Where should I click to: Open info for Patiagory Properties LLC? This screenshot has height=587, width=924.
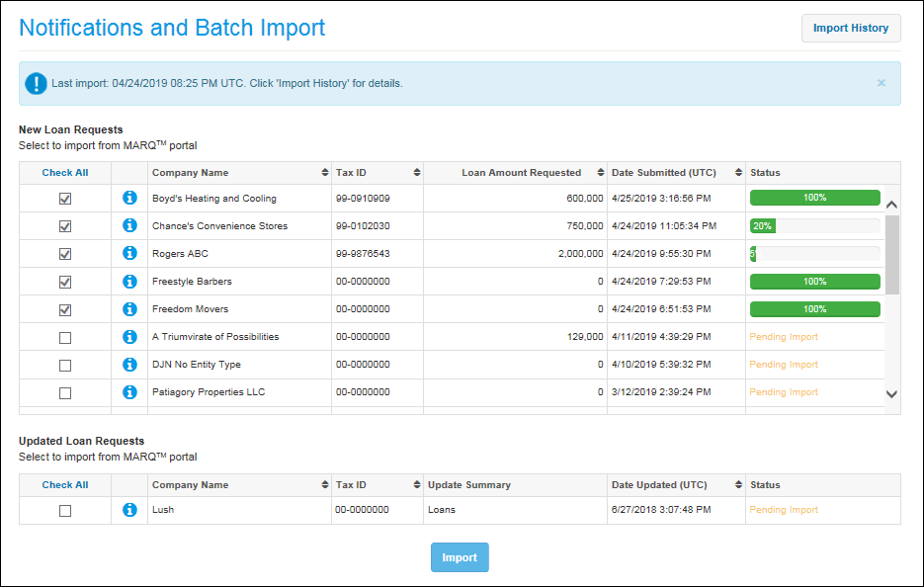click(x=129, y=392)
